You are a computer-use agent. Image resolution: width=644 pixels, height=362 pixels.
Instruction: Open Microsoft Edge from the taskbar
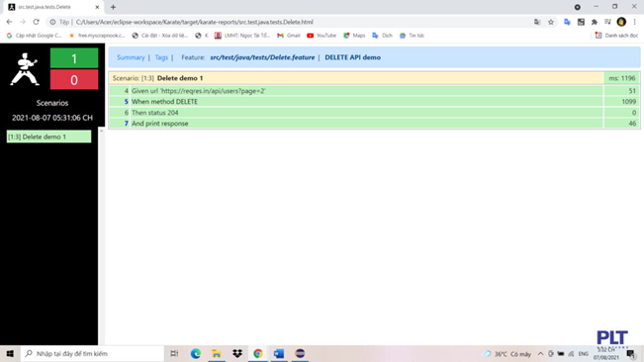[x=196, y=353]
